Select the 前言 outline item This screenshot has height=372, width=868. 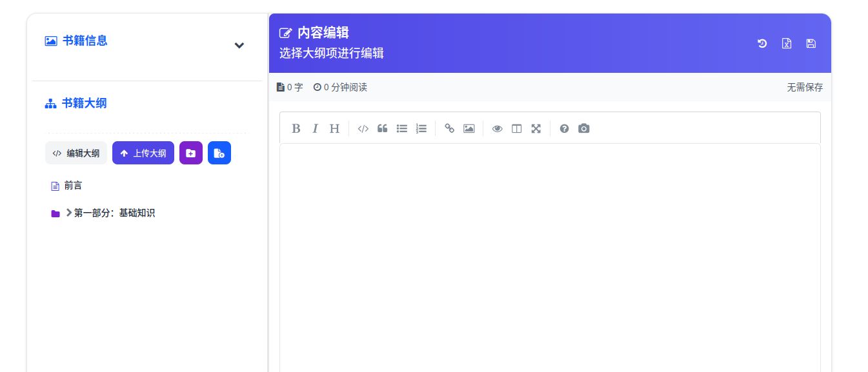(x=74, y=186)
